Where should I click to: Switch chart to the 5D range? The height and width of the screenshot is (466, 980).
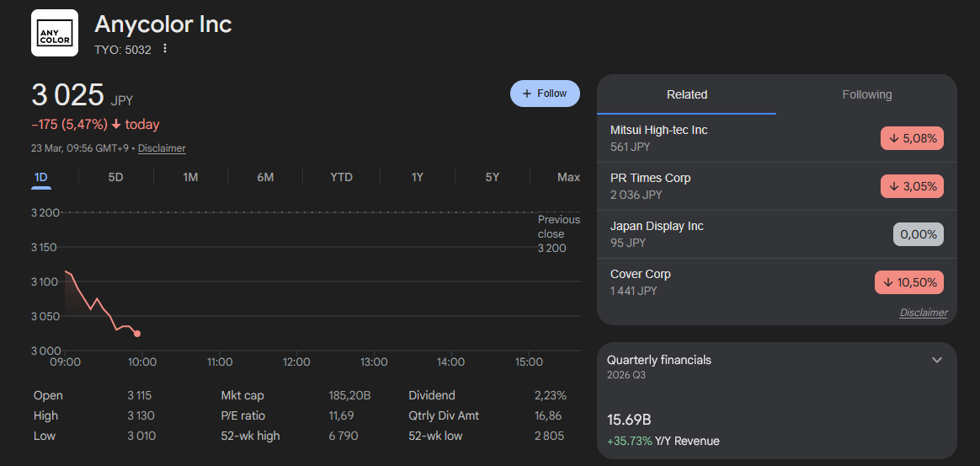pos(115,177)
